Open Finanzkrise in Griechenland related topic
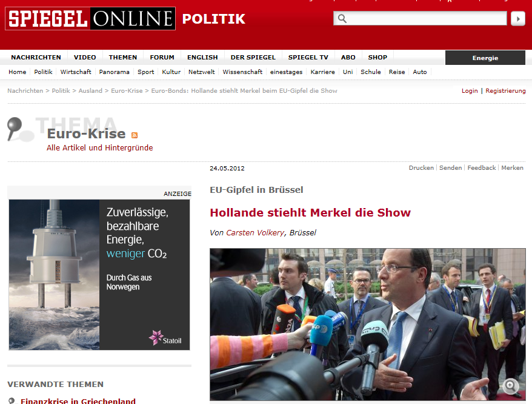Screen dimensions: 532x404 point(78,400)
